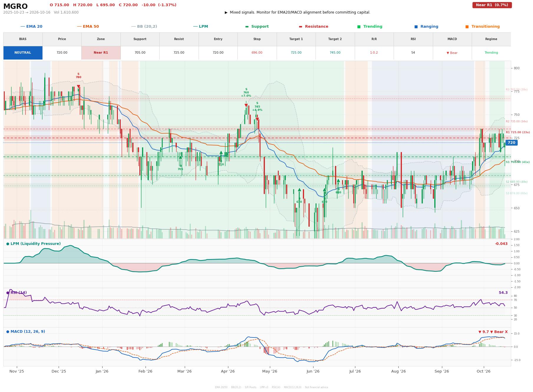
Task: Click the S1 705.00 (41x) level label
Action: coord(518,162)
